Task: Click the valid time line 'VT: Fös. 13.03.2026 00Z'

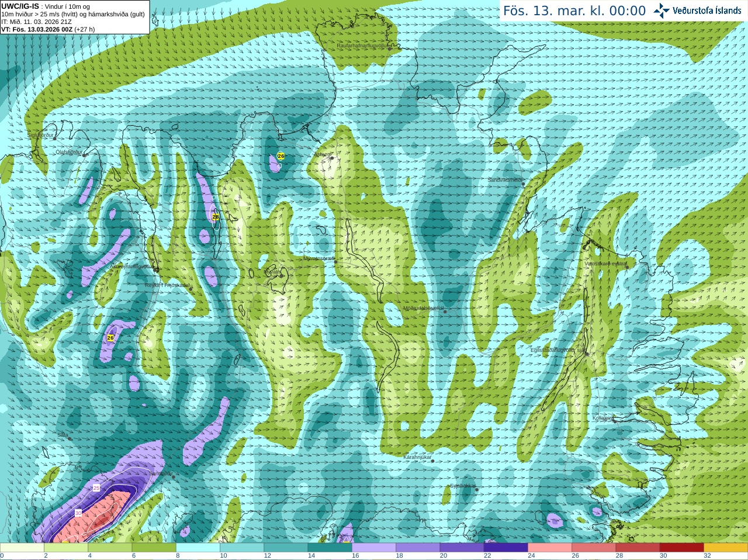Action: click(37, 29)
